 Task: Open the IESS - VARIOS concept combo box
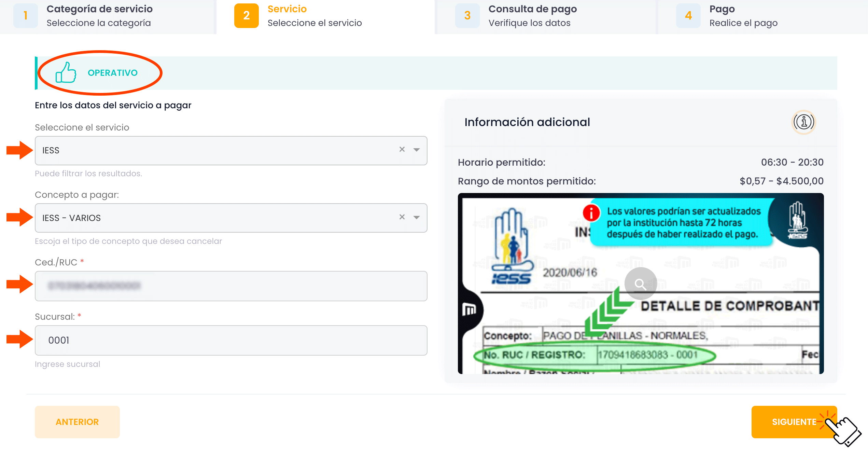(231, 218)
